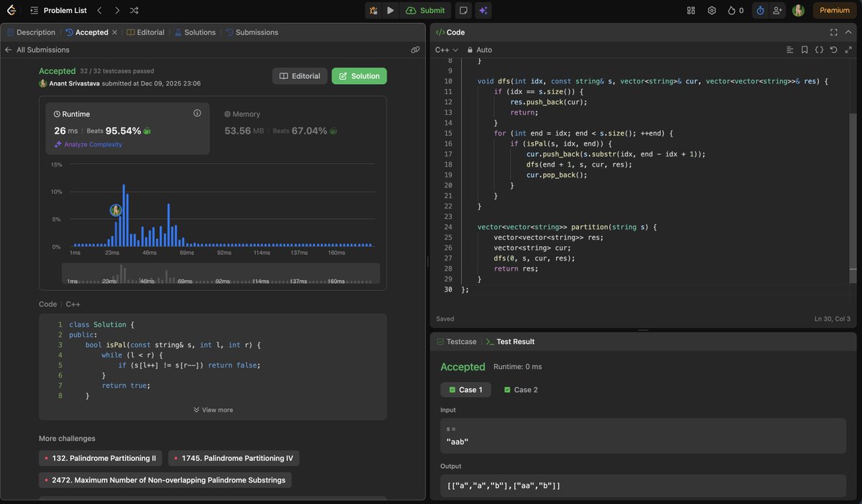This screenshot has height=504, width=862.
Task: Pick a random problem with shuffle icon
Action: (135, 11)
